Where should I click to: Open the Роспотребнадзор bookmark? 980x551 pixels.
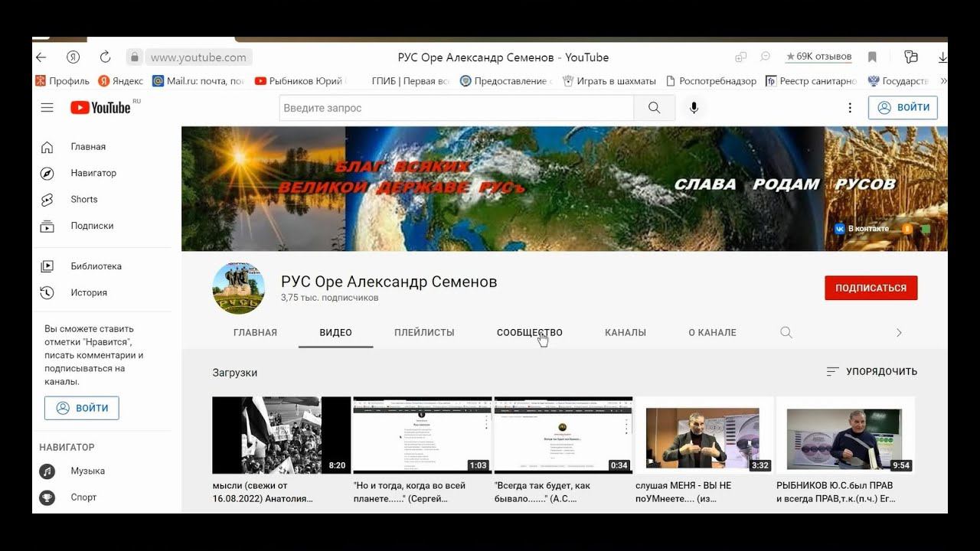[x=711, y=80]
